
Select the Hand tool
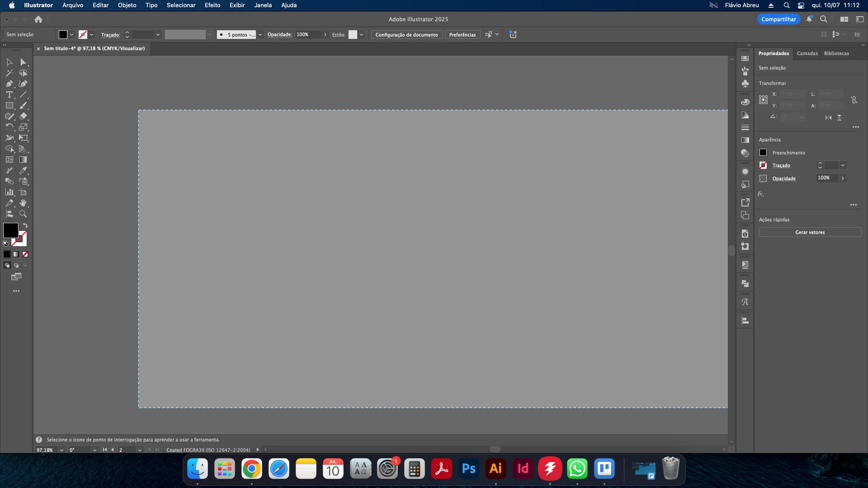[24, 203]
